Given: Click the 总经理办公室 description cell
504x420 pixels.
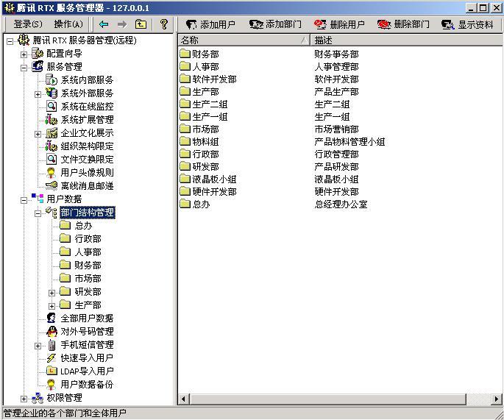Looking at the screenshot, I should click(341, 204).
